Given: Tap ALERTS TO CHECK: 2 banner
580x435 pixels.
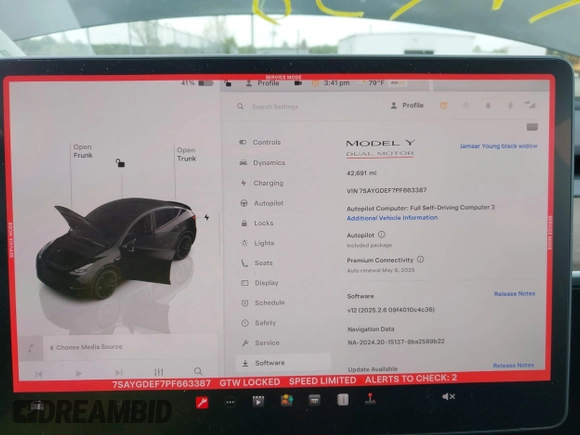Looking at the screenshot, I should point(411,378).
